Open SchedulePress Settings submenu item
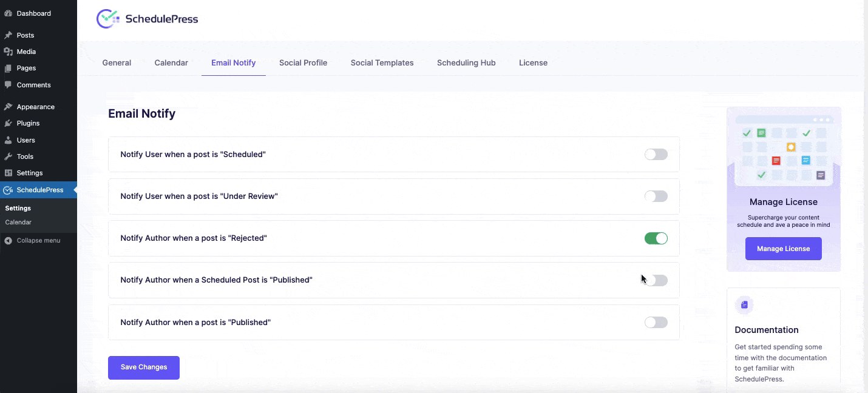868x393 pixels. point(18,208)
